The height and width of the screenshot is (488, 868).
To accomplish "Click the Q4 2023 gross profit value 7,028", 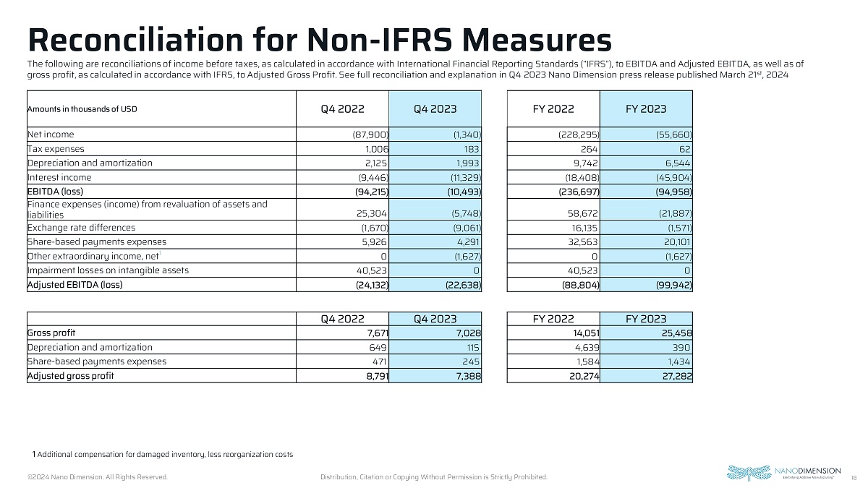I will [466, 333].
